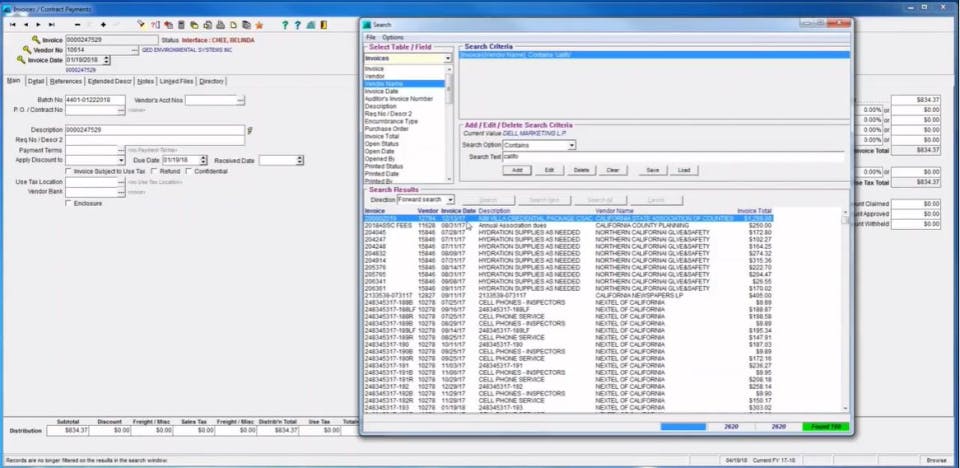Click the red question-mark box toolbar icon
This screenshot has width=960, height=468.
pos(155,25)
